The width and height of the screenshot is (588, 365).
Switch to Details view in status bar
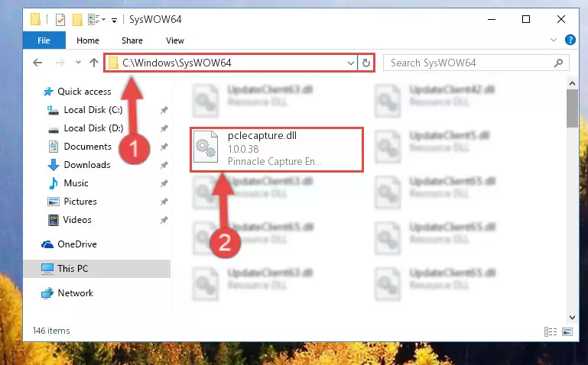point(550,331)
